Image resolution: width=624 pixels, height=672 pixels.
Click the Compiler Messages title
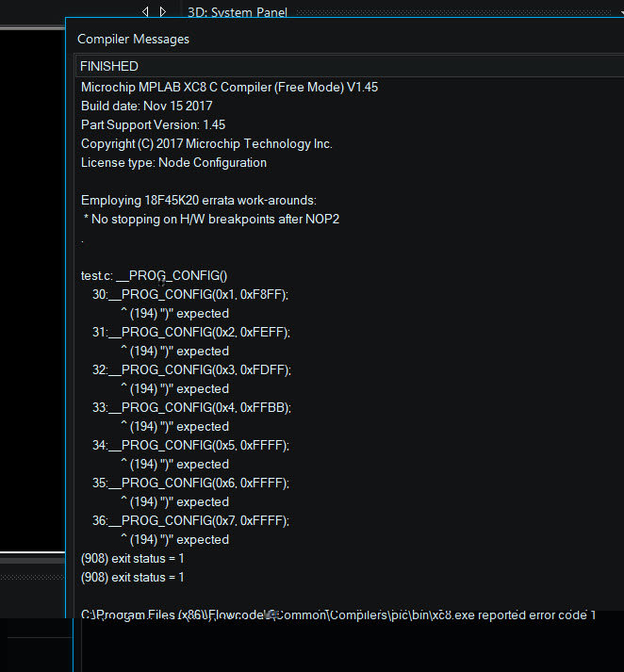(133, 39)
